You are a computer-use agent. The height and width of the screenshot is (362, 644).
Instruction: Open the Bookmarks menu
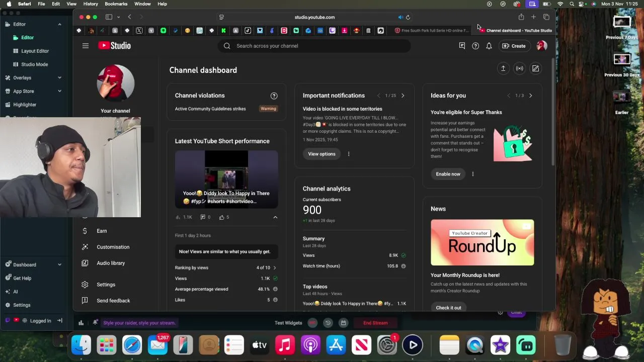[116, 4]
